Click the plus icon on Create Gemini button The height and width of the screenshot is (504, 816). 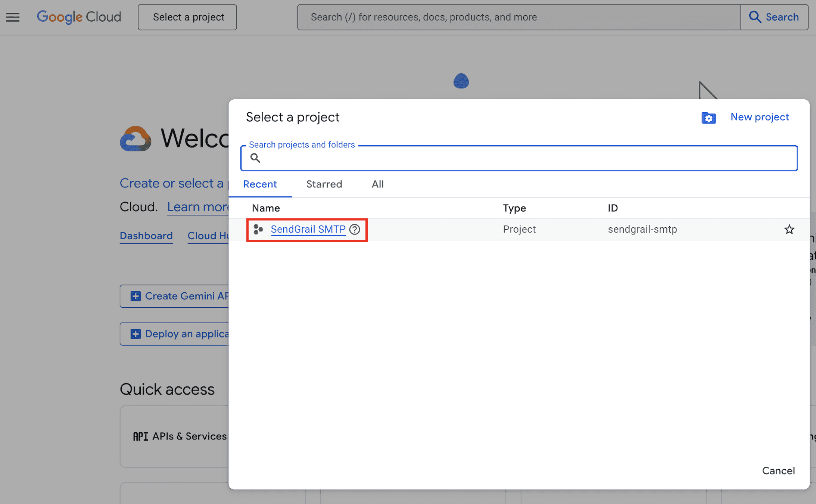(x=136, y=296)
